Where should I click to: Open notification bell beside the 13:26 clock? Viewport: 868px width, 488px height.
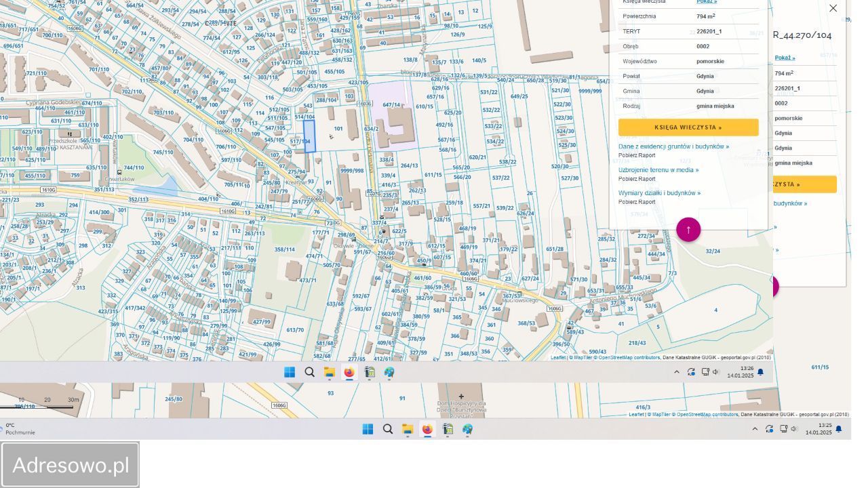760,372
